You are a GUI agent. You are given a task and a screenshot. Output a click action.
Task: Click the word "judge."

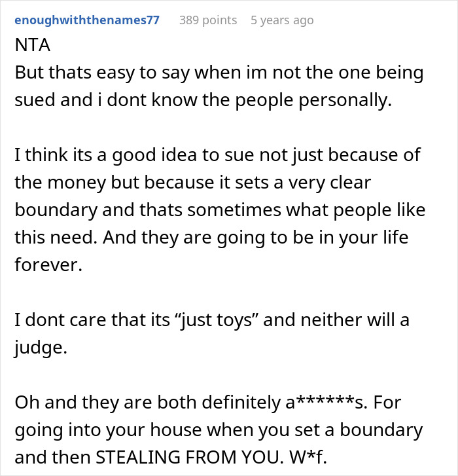pos(41,348)
